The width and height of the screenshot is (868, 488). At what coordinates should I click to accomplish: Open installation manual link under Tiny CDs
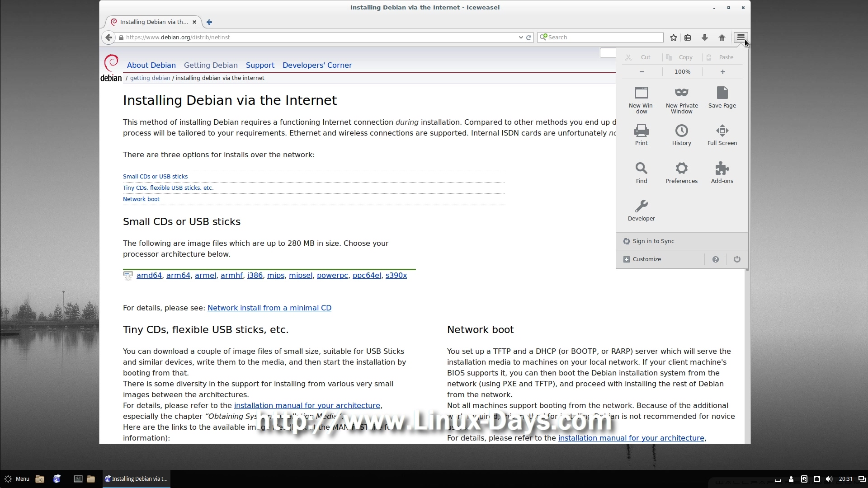[307, 406]
